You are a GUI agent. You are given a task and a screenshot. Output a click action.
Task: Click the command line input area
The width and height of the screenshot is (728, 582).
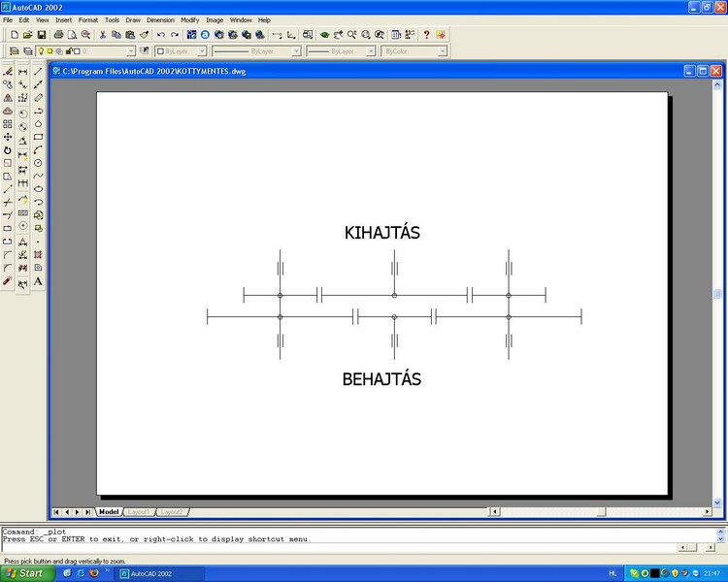pos(340,547)
